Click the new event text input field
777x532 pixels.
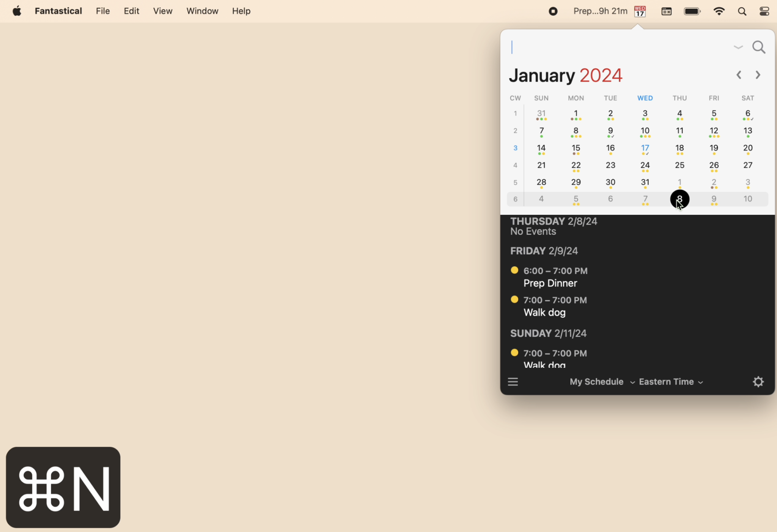pos(618,47)
